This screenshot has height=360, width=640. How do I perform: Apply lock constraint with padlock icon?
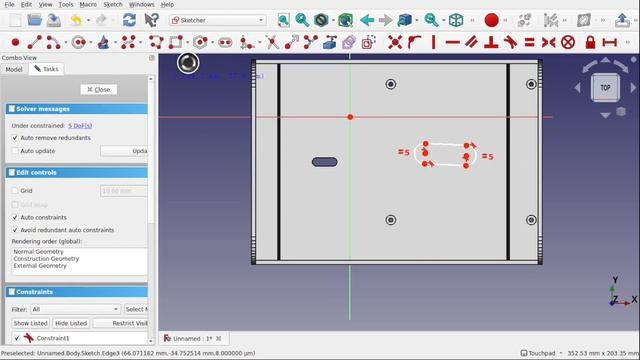(x=590, y=42)
